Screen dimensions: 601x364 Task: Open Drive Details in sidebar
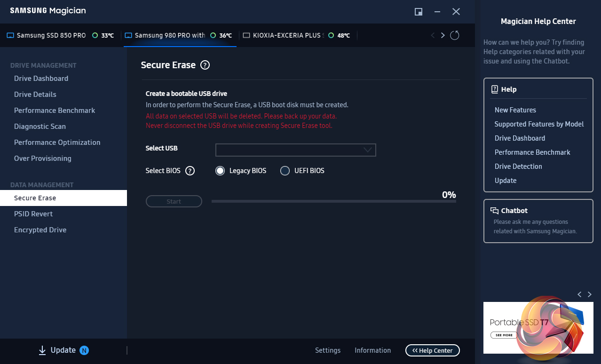coord(35,95)
